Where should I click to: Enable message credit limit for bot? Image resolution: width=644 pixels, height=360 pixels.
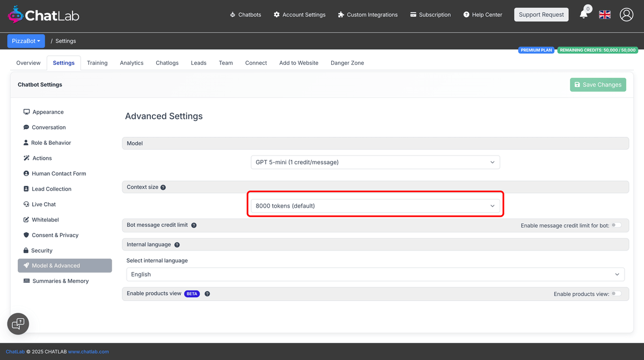[x=617, y=225]
